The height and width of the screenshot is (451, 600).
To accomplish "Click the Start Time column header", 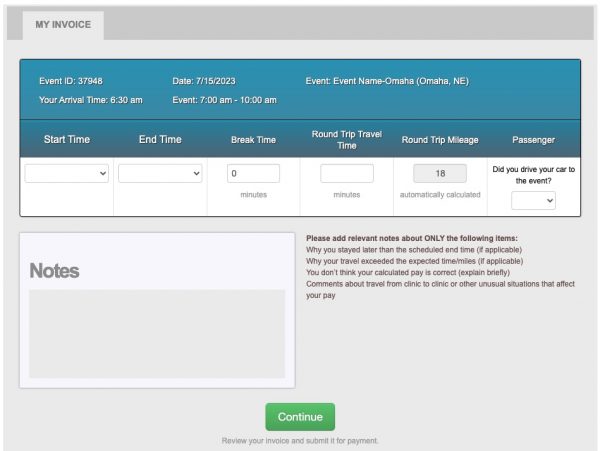I will pyautogui.click(x=67, y=139).
